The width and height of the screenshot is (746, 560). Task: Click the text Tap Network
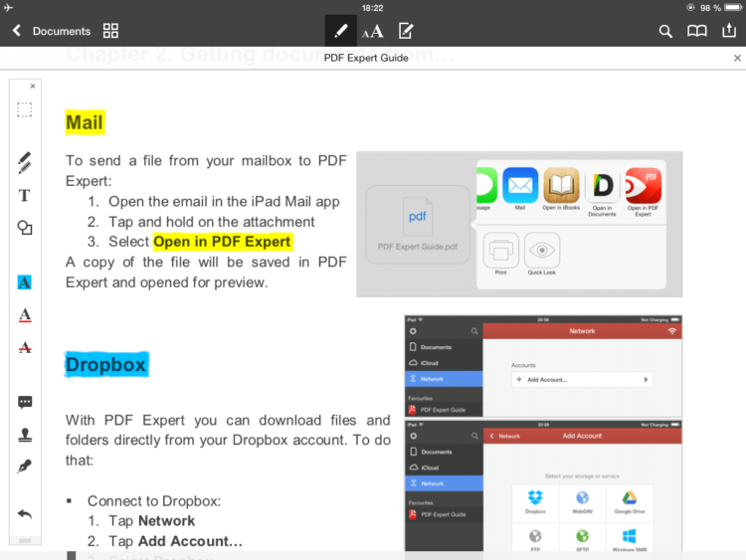(152, 521)
